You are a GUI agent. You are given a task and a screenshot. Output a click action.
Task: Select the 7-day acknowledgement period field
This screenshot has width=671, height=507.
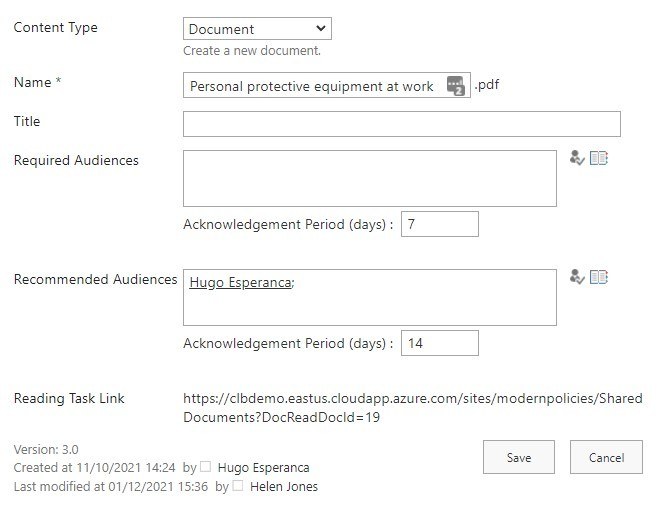pyautogui.click(x=439, y=224)
